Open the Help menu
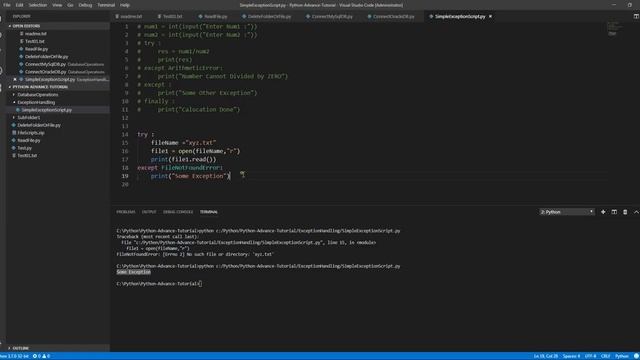640x360 pixels. pyautogui.click(x=124, y=5)
